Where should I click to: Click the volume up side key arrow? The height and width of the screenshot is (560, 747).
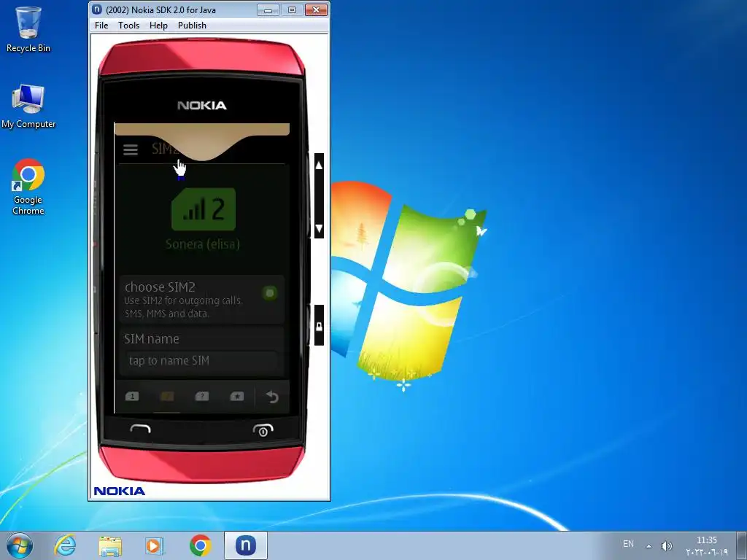pyautogui.click(x=320, y=166)
